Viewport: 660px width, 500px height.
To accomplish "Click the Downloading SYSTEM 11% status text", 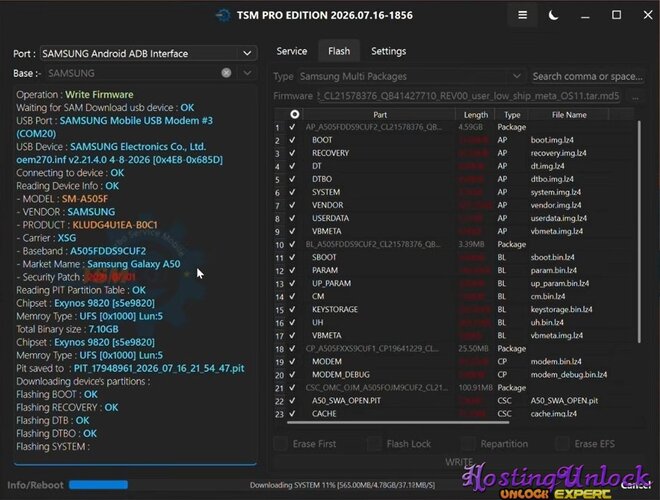I will [342, 485].
